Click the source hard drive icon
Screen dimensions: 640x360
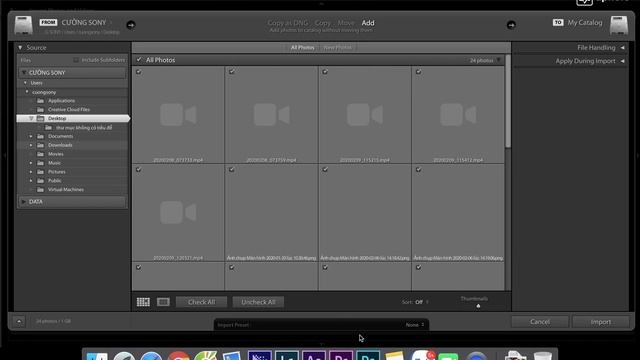[23, 25]
